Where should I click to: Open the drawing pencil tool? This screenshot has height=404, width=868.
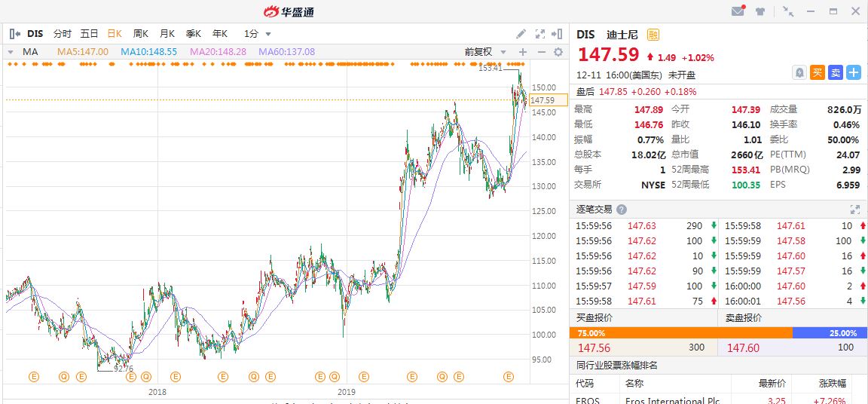521,34
